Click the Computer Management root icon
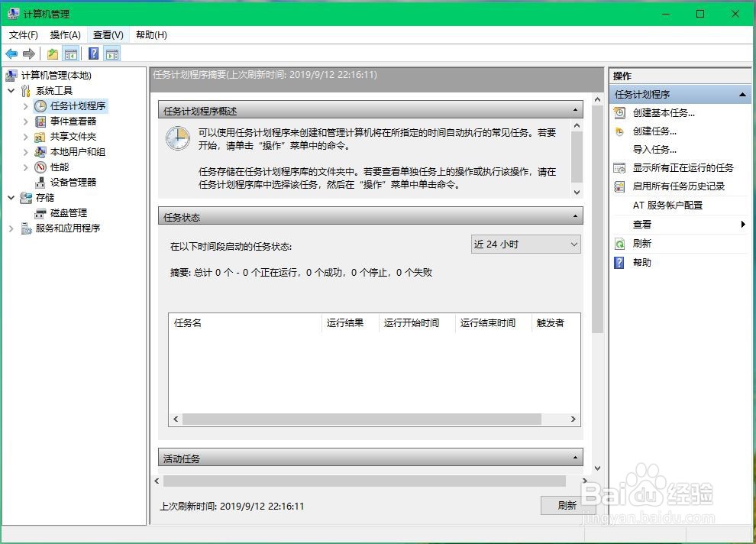 pos(11,75)
